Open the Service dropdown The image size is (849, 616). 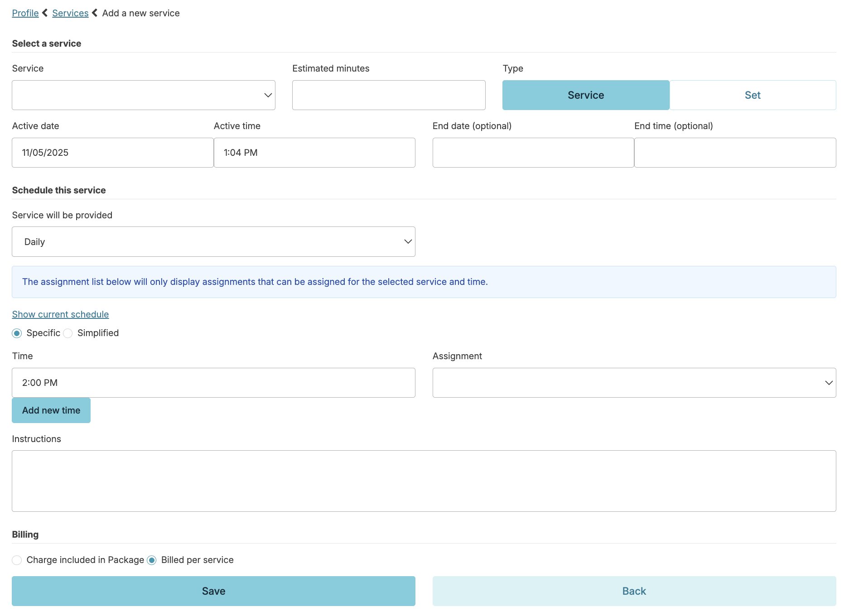pyautogui.click(x=144, y=95)
